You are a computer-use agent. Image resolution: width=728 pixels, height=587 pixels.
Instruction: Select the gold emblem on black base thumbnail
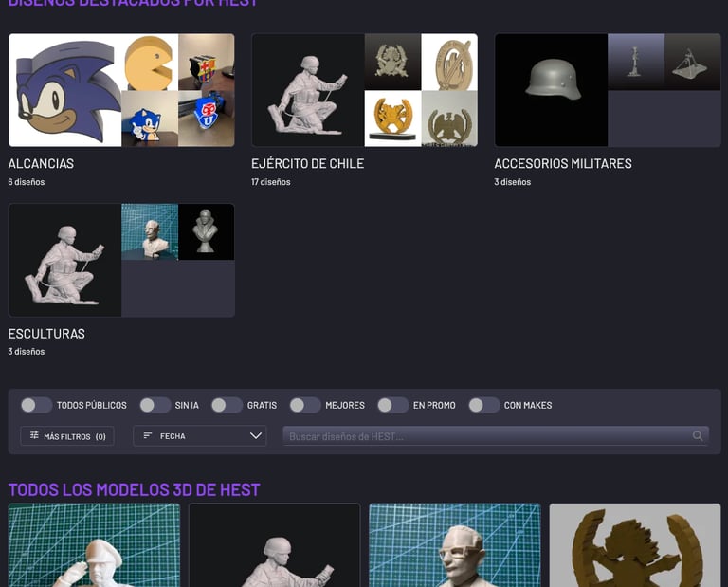[x=392, y=119]
